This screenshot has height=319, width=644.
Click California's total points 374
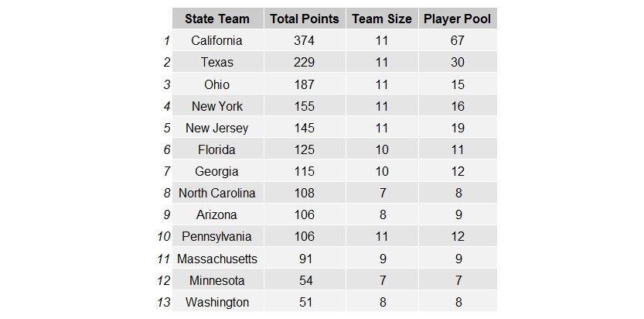coord(305,40)
